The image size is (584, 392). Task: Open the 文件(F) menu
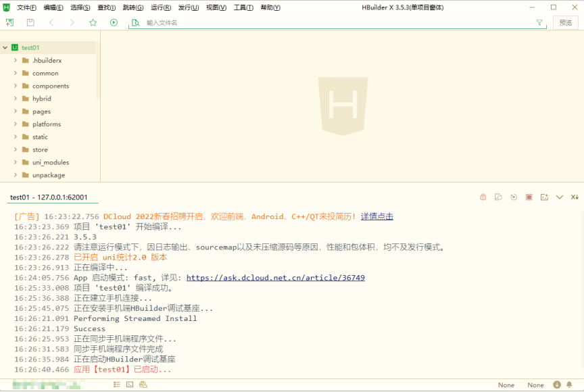pyautogui.click(x=26, y=7)
